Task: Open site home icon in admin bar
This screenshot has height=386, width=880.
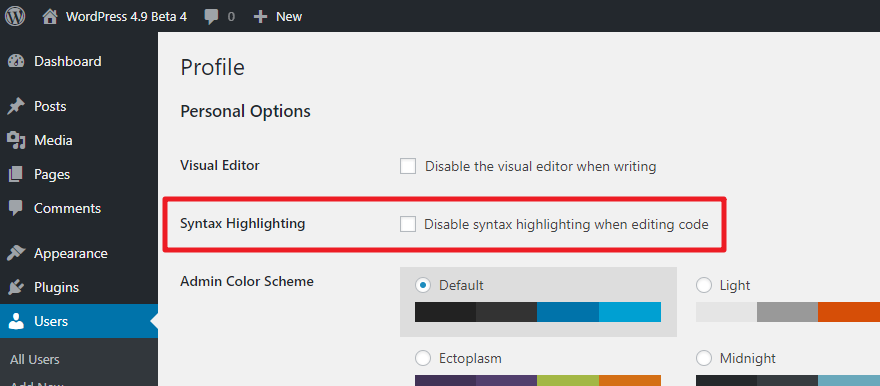Action: point(50,17)
